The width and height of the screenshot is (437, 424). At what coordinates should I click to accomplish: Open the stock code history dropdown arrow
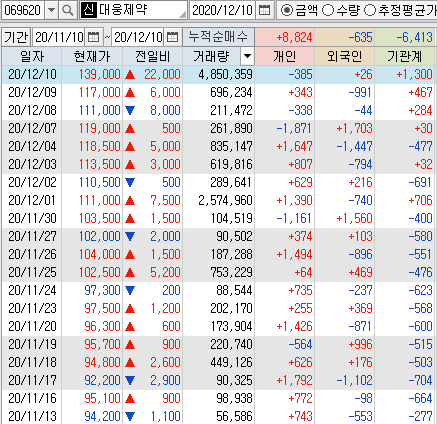51,10
